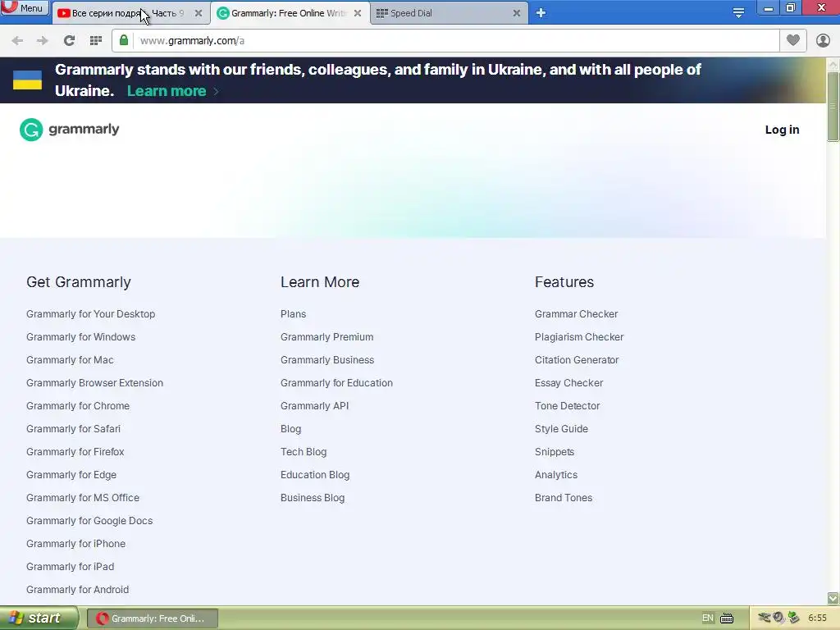Close the YouTube tab

pyautogui.click(x=199, y=13)
